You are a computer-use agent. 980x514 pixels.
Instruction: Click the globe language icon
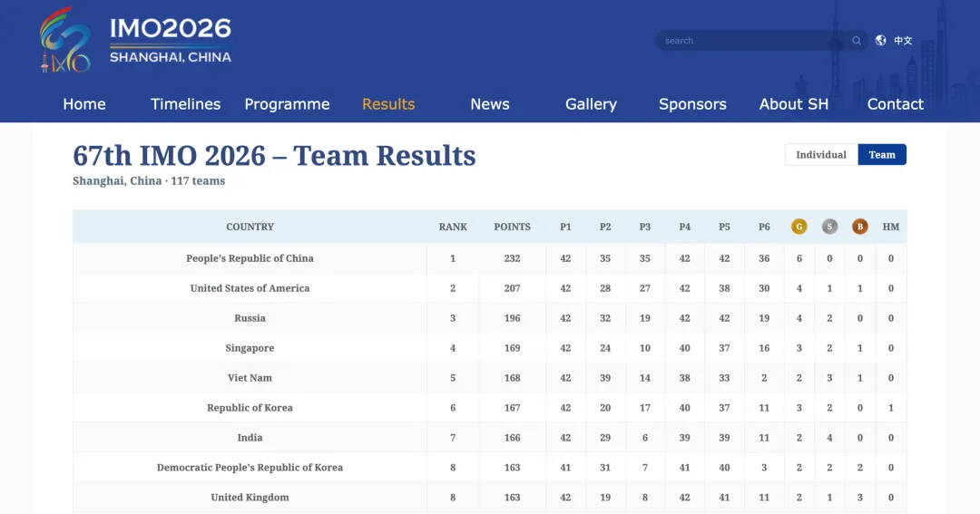[880, 40]
